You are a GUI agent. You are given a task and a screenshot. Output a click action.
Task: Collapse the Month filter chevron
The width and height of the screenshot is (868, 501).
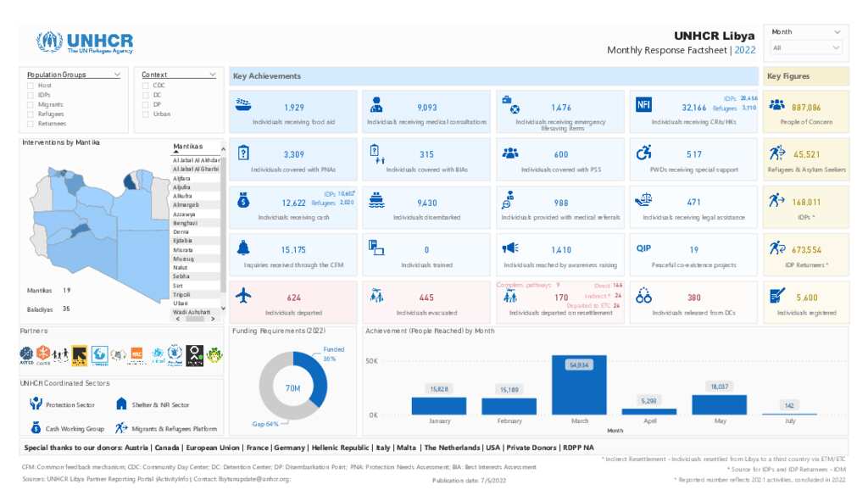click(837, 32)
